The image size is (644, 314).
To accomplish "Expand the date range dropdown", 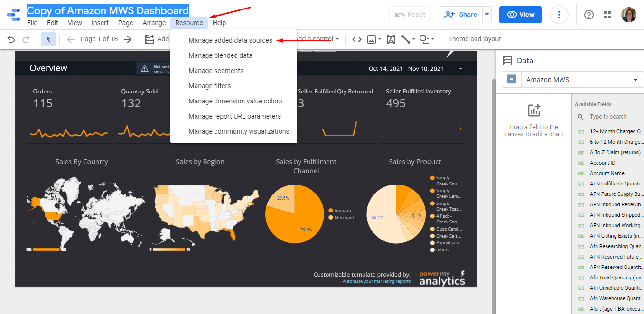I will point(460,69).
